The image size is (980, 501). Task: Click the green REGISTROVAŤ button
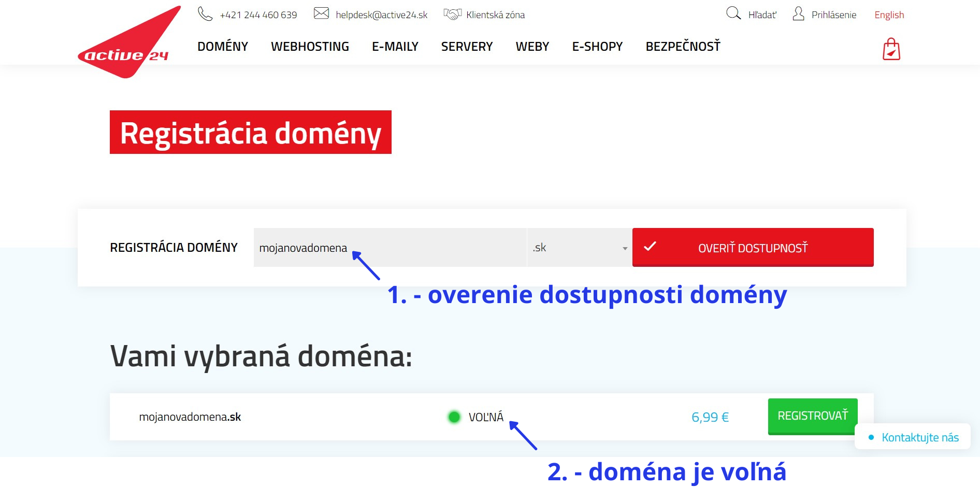click(812, 415)
